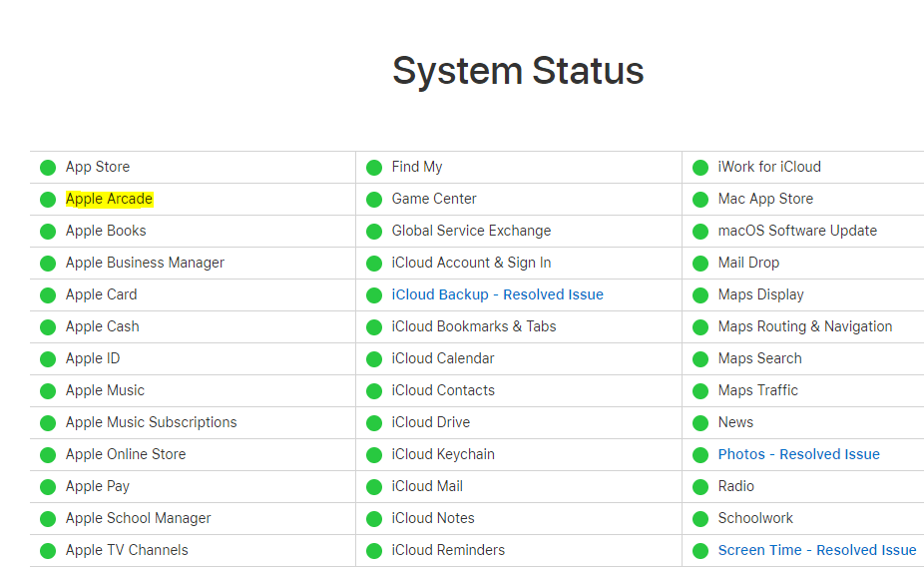Select the Maps Search text
The image size is (924, 567).
click(759, 358)
